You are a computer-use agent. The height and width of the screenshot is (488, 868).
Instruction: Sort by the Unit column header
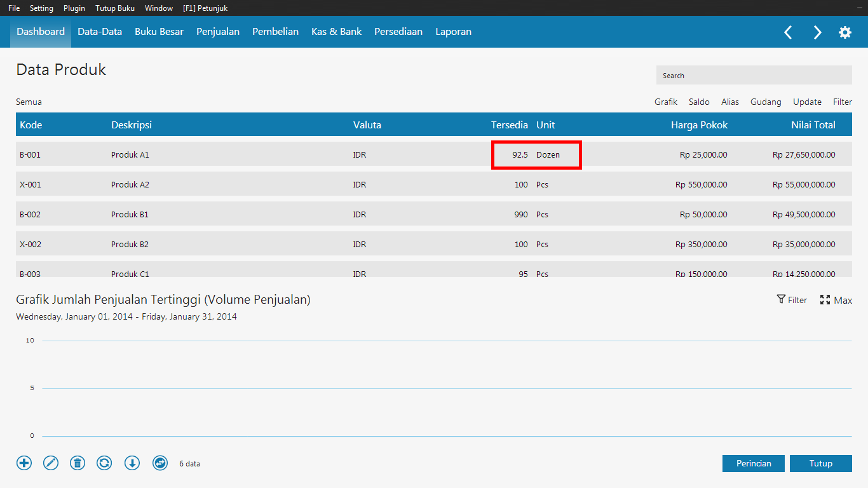(x=545, y=125)
